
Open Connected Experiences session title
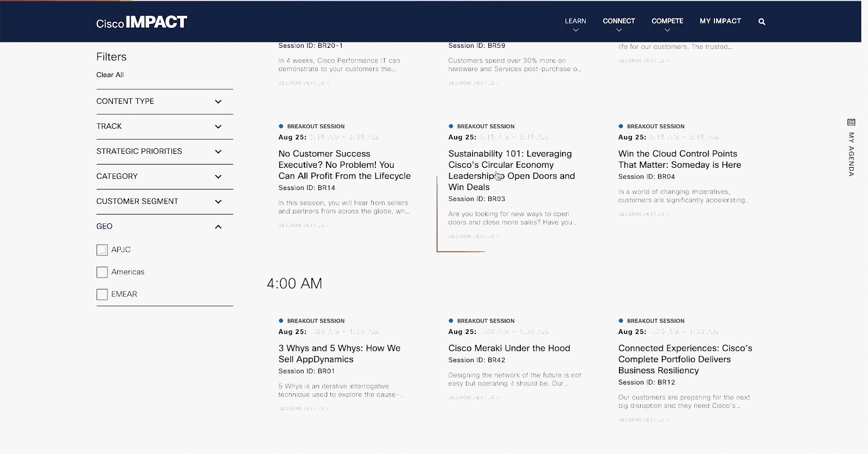(685, 360)
